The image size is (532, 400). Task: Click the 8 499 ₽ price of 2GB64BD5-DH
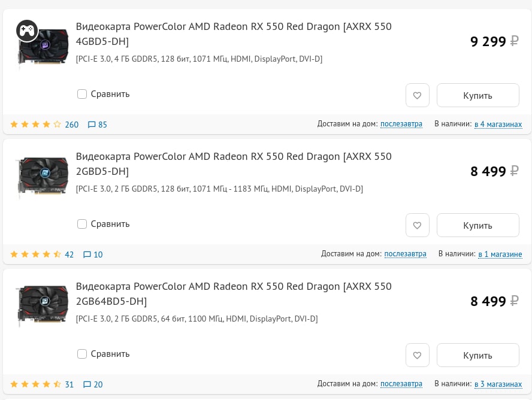(x=494, y=301)
